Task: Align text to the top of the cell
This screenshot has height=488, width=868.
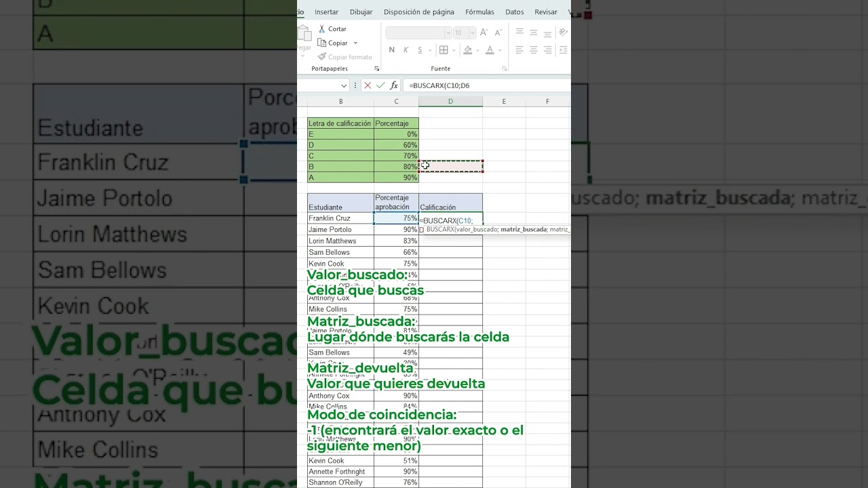Action: pyautogui.click(x=519, y=33)
